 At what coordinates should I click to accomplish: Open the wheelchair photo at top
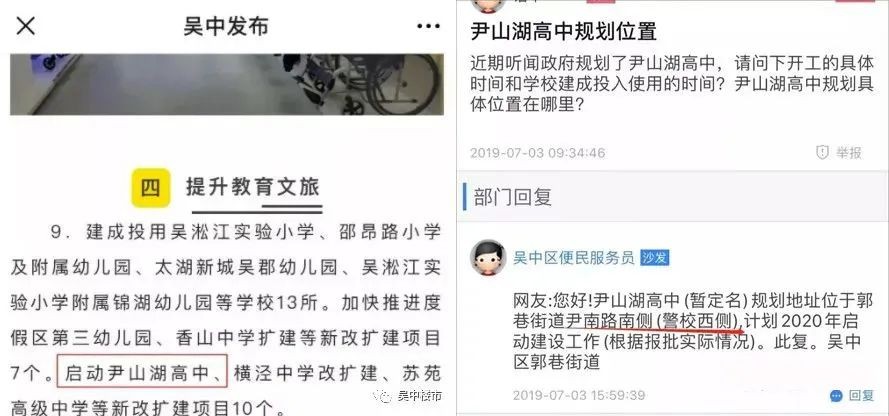(x=227, y=84)
